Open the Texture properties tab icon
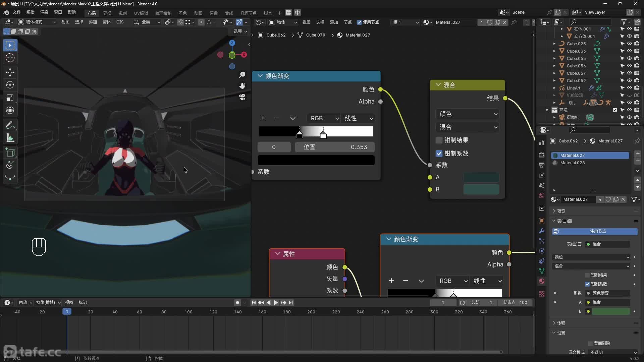The height and width of the screenshot is (362, 644). coord(542,294)
